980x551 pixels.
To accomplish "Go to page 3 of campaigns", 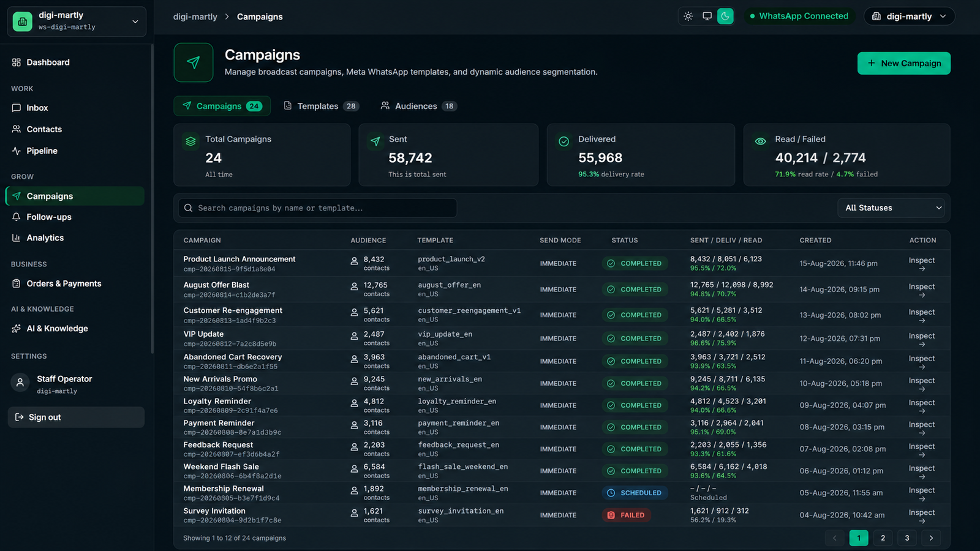I will coord(907,538).
